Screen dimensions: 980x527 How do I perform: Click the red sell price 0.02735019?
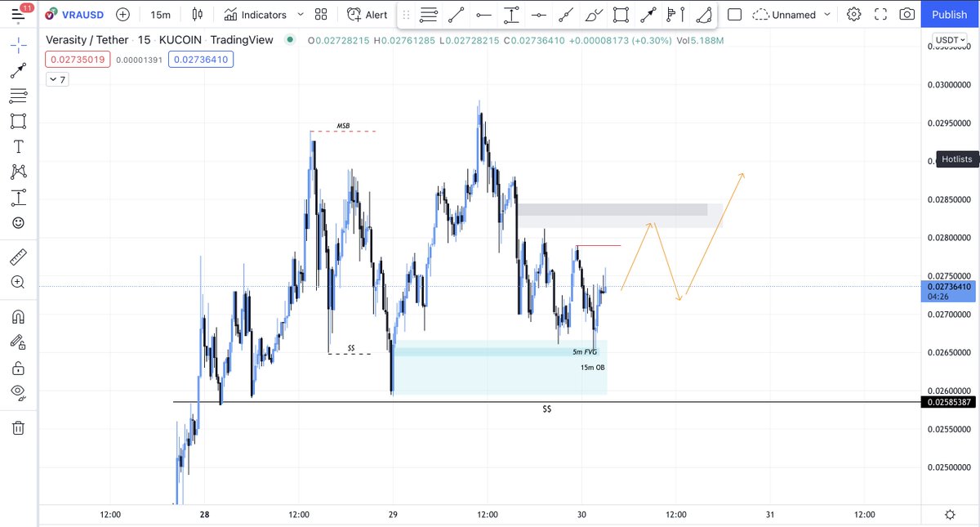coord(78,60)
